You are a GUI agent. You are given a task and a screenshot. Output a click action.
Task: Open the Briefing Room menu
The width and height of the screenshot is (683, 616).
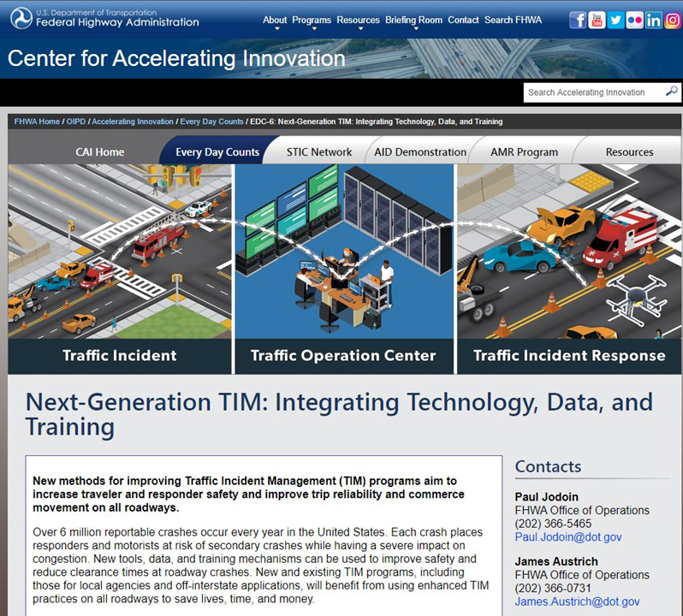pyautogui.click(x=413, y=20)
